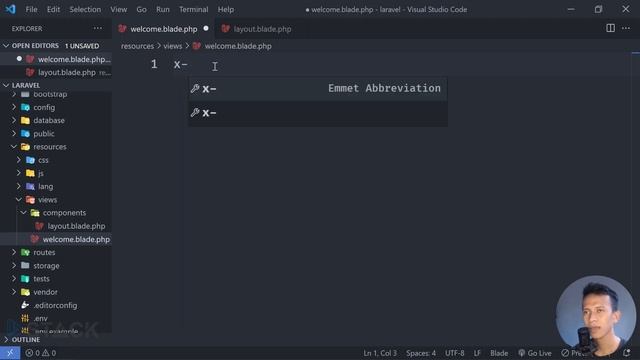
Task: Click the Blade icon in breadcrumb
Action: click(197, 46)
